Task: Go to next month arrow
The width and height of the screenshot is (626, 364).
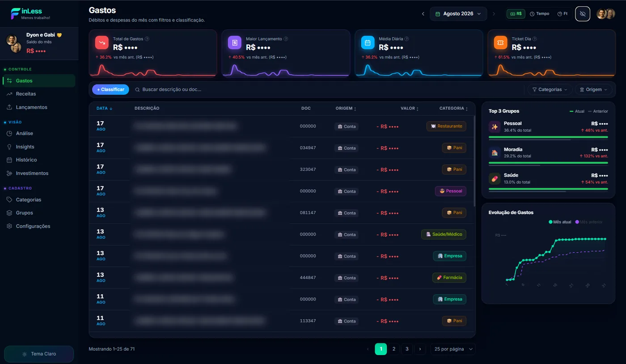Action: (x=494, y=14)
